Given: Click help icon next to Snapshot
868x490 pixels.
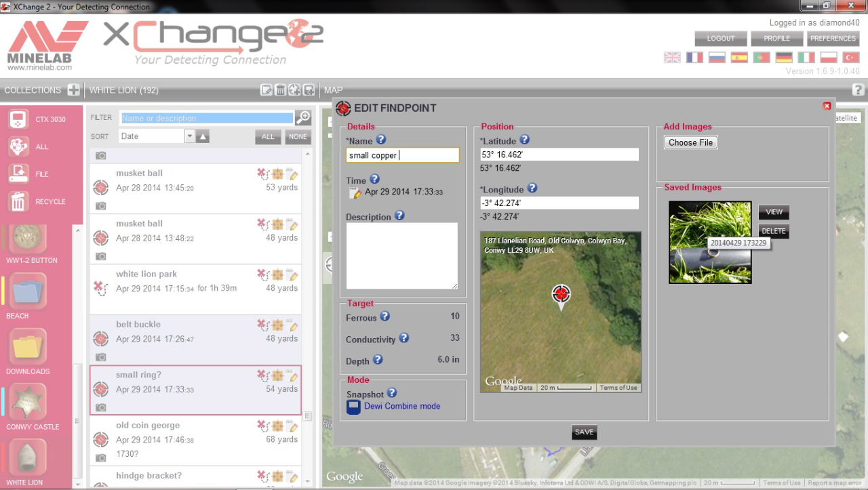Looking at the screenshot, I should click(x=391, y=393).
